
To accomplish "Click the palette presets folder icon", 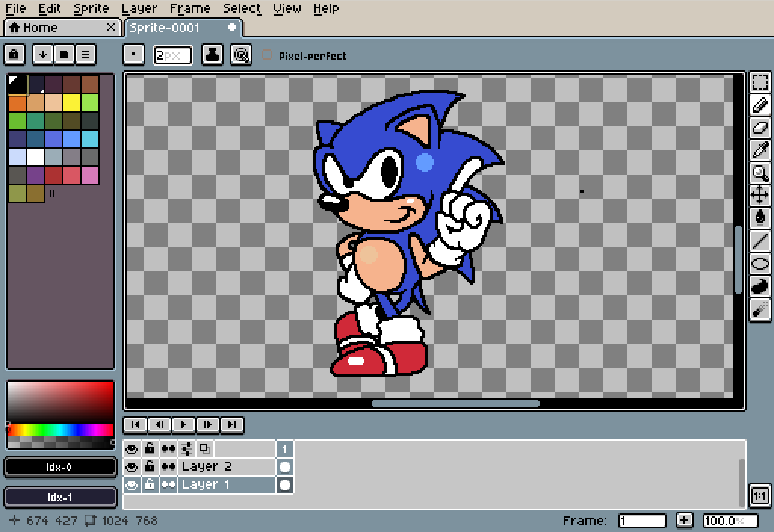I will (64, 54).
